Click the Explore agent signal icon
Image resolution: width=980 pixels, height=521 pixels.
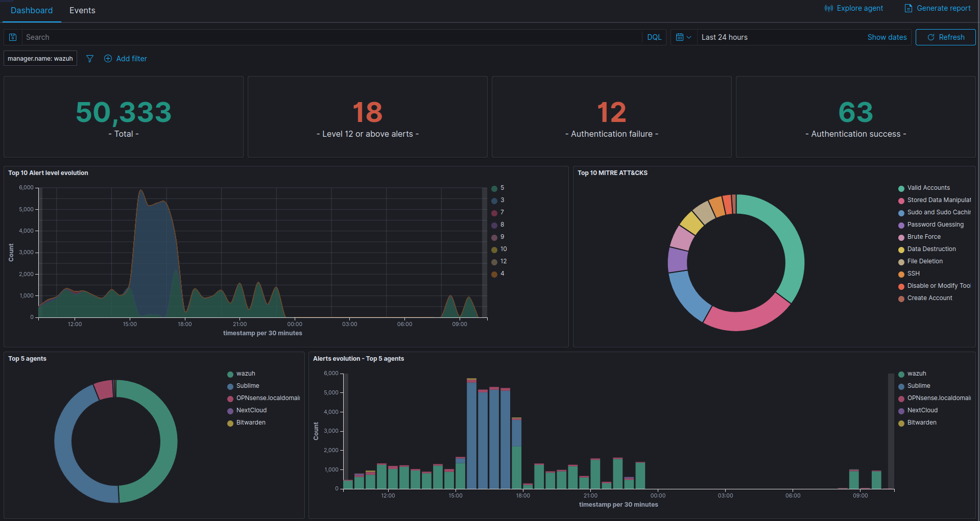(828, 8)
